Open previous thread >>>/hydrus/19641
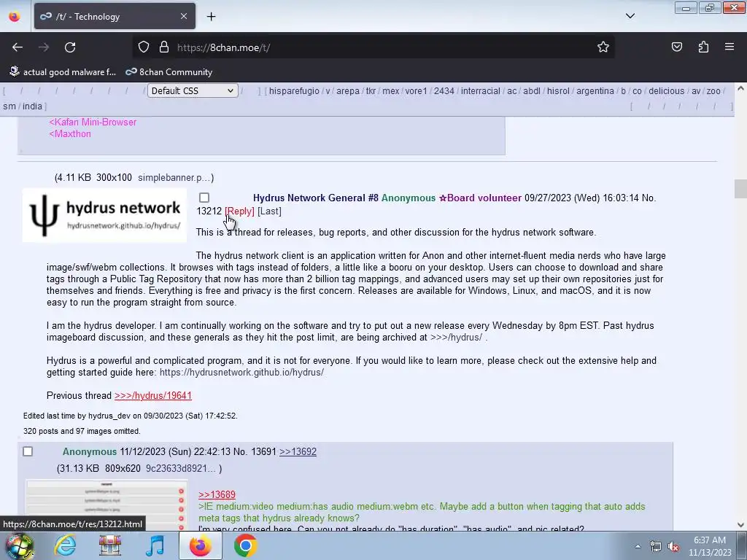The height and width of the screenshot is (560, 747). pyautogui.click(x=153, y=395)
